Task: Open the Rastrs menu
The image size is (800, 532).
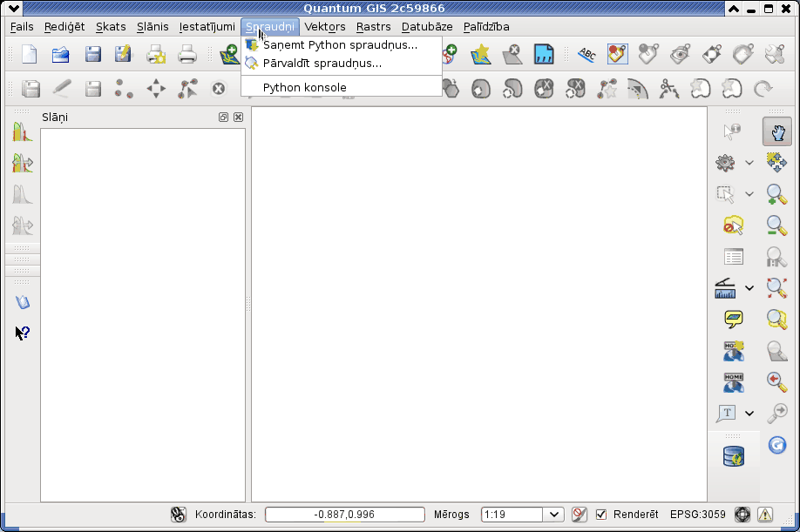Action: point(374,26)
